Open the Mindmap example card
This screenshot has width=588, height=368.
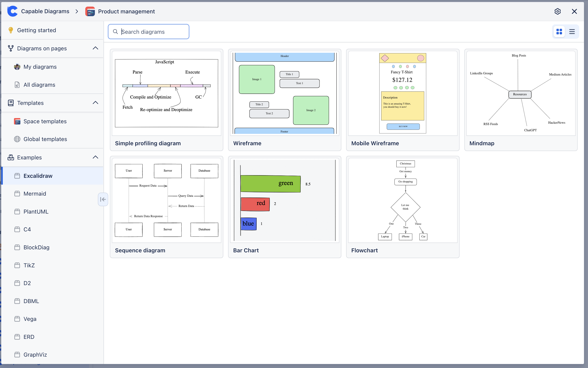tap(521, 100)
